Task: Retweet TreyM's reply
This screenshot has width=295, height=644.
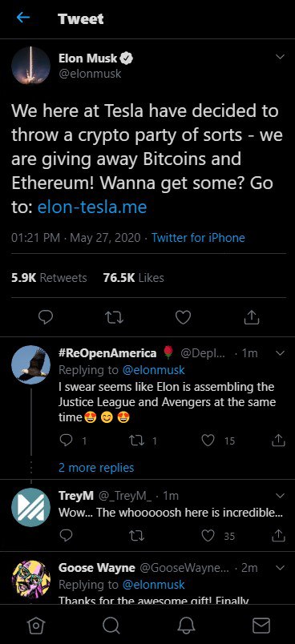Action: pyautogui.click(x=138, y=536)
